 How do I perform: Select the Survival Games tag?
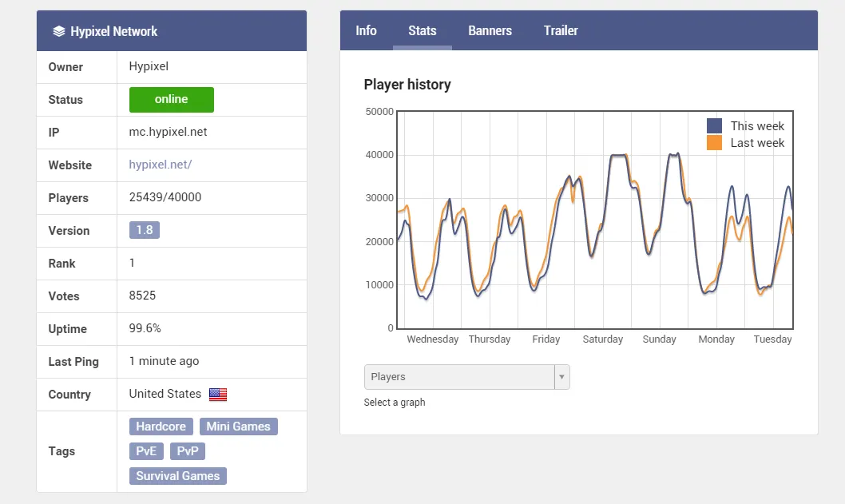click(x=178, y=476)
